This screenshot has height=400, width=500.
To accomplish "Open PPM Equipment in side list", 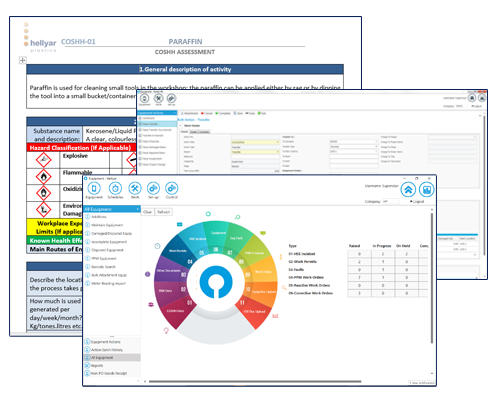I will coord(104,258).
